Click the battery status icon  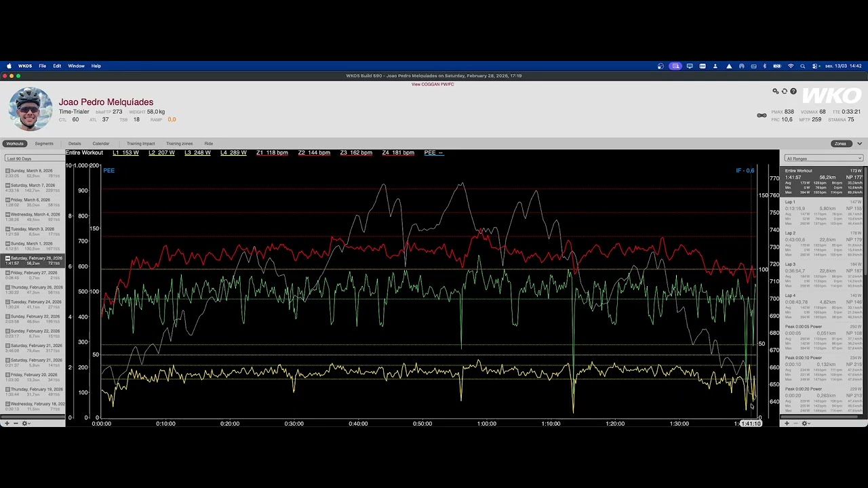coord(776,66)
